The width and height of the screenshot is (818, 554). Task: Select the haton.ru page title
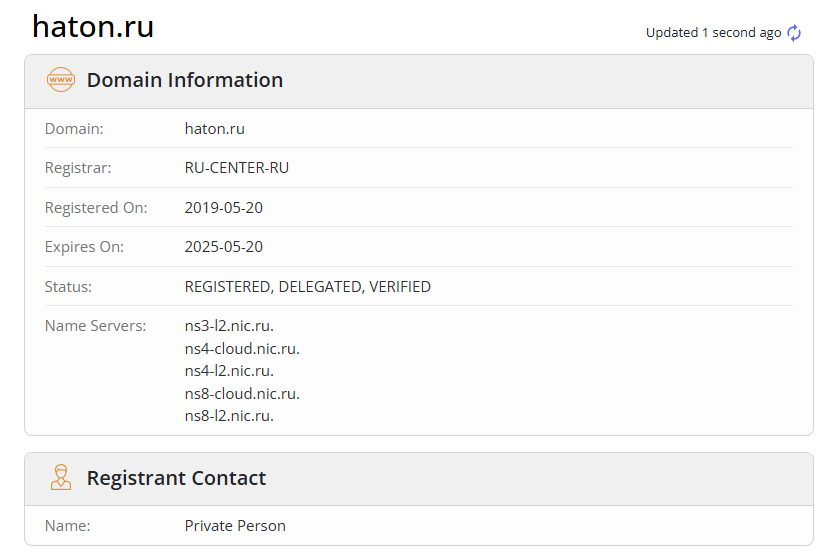[93, 26]
